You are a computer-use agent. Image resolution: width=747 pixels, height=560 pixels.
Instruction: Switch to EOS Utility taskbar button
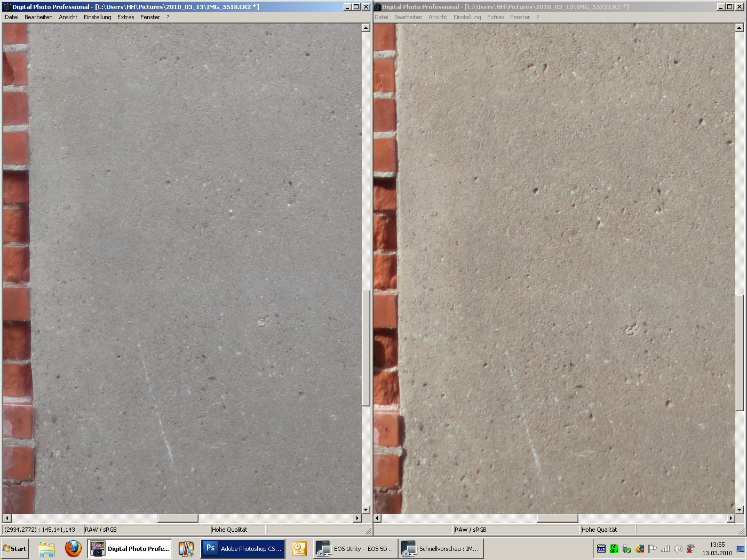coord(355,548)
